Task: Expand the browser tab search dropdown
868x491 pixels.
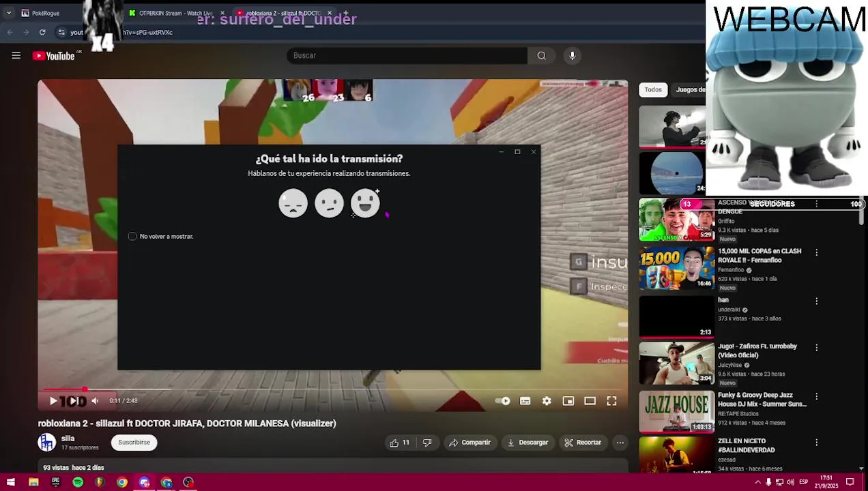Action: tap(8, 13)
